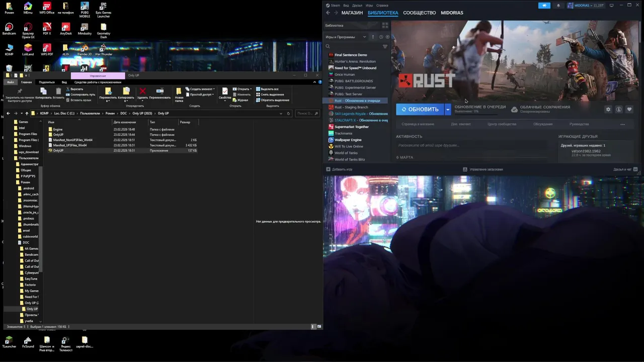Open Steam library advanced filter icon

385,46
